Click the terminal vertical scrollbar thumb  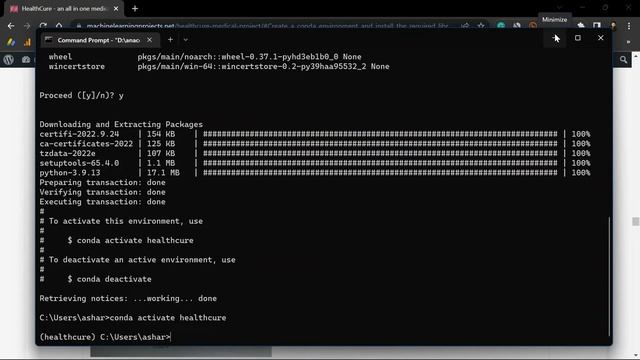pos(609,276)
